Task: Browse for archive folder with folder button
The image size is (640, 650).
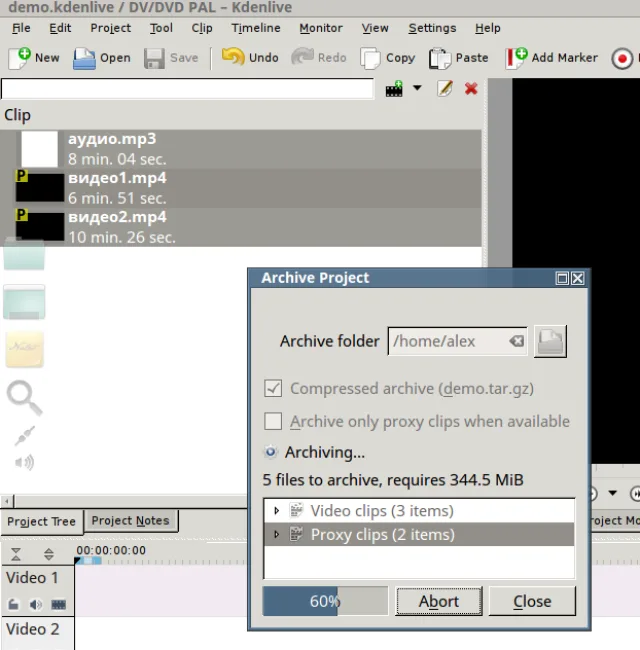Action: coord(550,341)
